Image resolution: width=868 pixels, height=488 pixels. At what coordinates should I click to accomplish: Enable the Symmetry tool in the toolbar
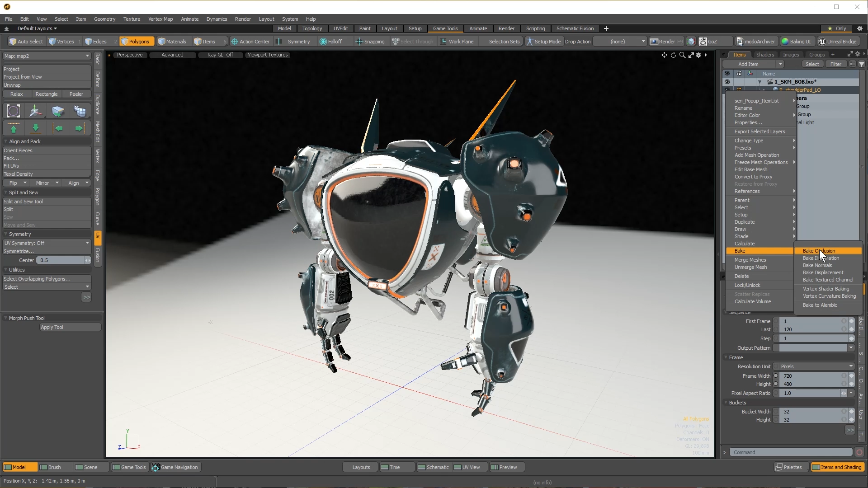[294, 41]
